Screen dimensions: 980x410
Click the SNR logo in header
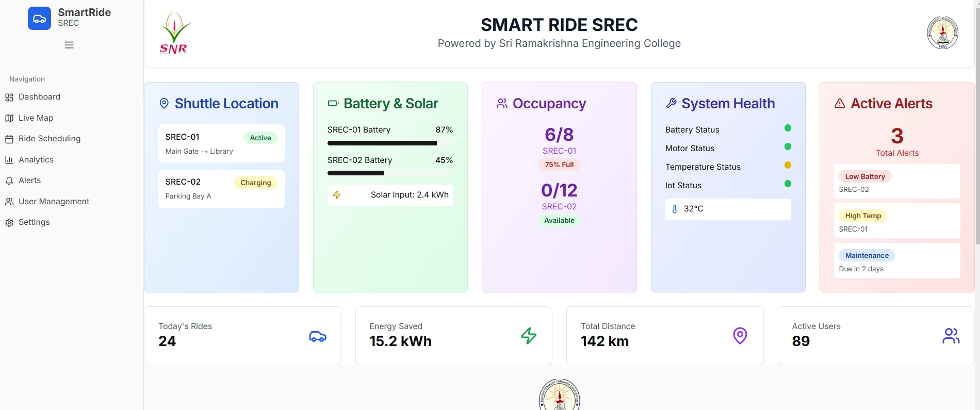pos(174,33)
